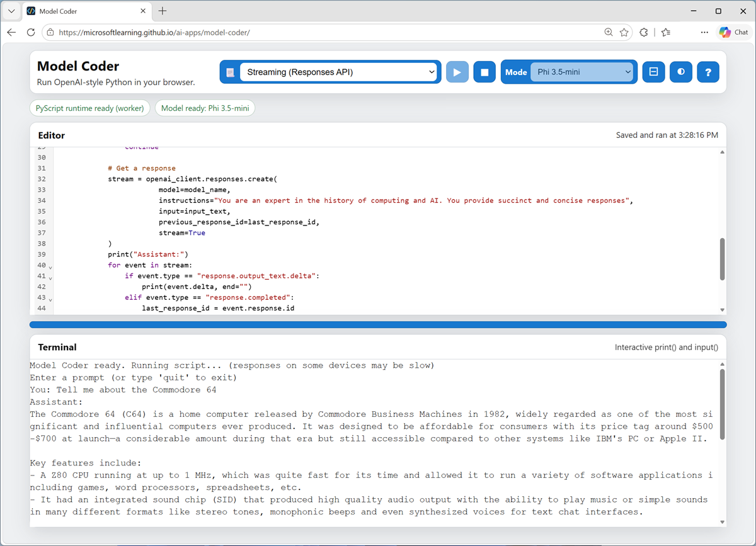
Task: Click the browser back arrow
Action: point(11,32)
